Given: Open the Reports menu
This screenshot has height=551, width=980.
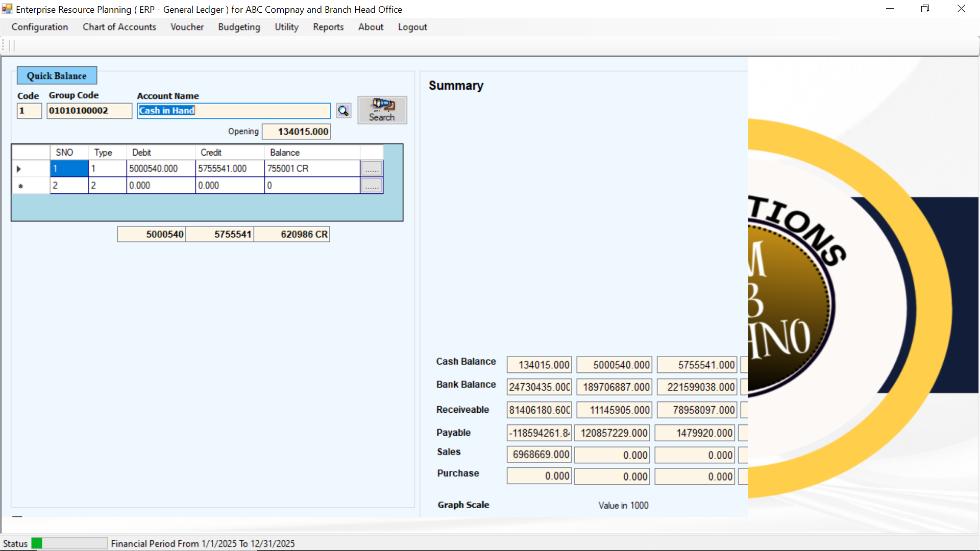Looking at the screenshot, I should point(328,27).
